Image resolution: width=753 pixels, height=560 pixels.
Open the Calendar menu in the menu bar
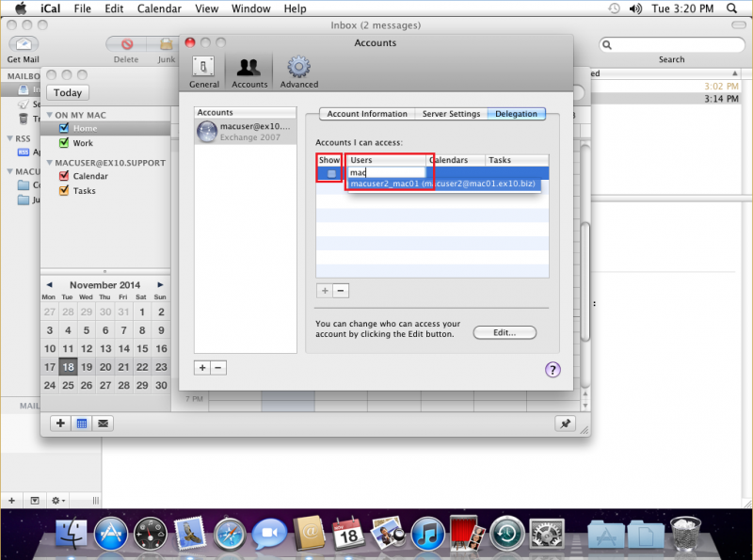point(159,8)
